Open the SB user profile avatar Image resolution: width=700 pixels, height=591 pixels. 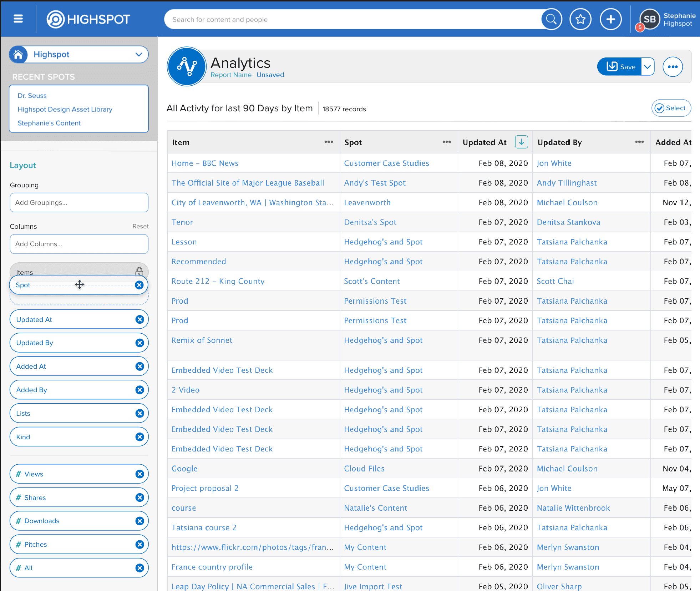point(650,19)
